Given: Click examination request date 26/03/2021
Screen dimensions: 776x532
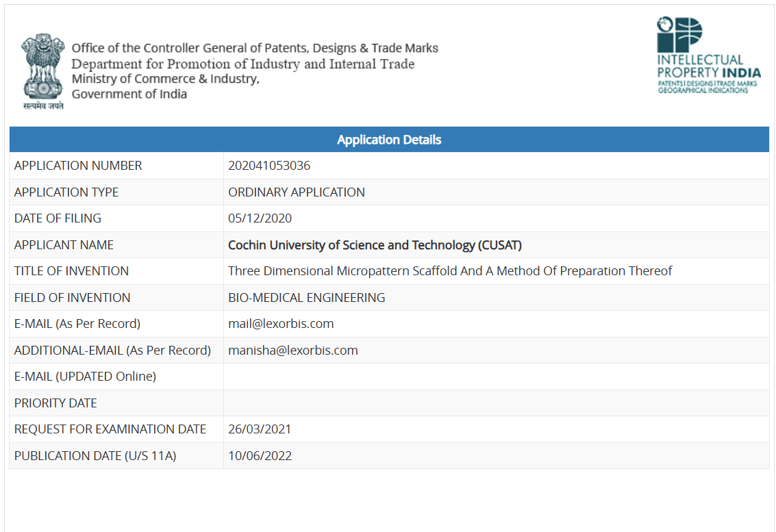Looking at the screenshot, I should [x=260, y=429].
